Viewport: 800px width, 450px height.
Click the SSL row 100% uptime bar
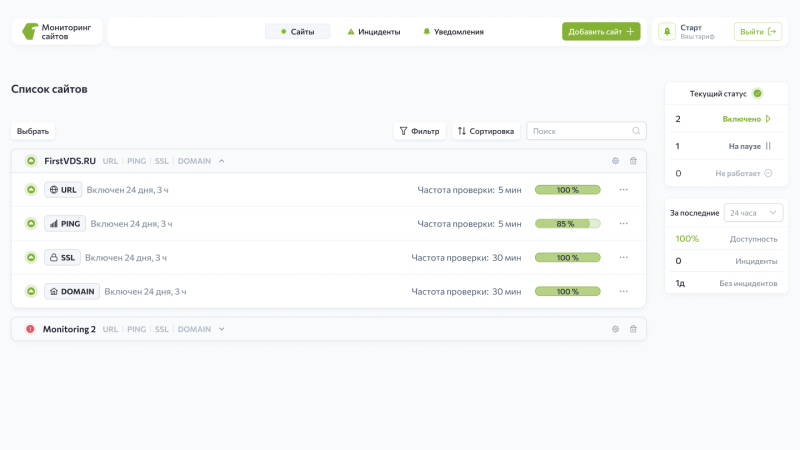[x=568, y=258]
